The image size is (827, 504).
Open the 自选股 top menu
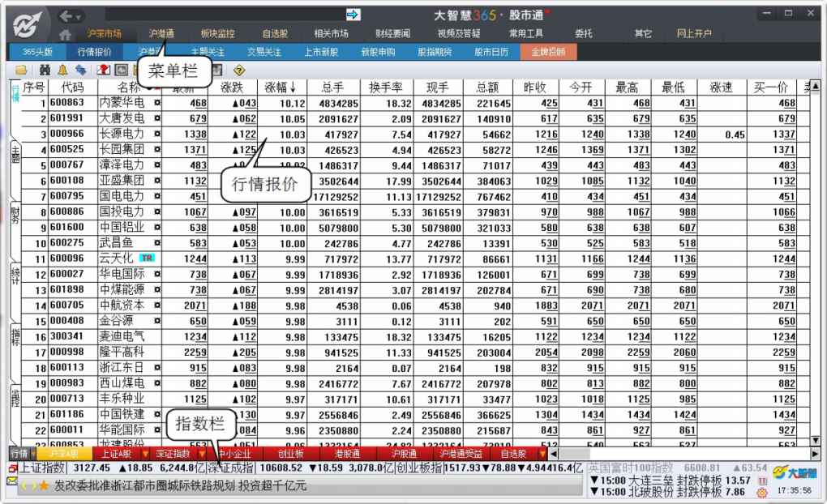(275, 34)
